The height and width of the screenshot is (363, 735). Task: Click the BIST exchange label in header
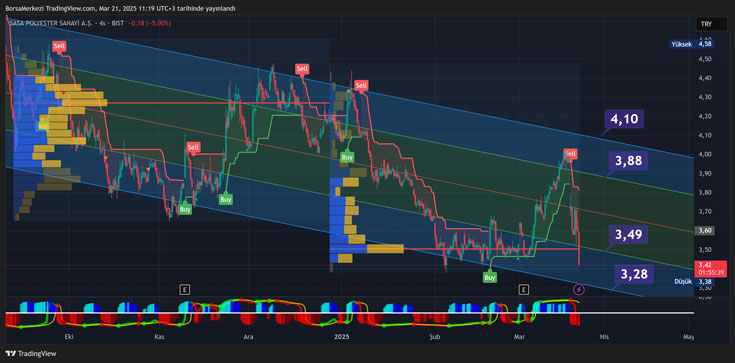point(118,23)
